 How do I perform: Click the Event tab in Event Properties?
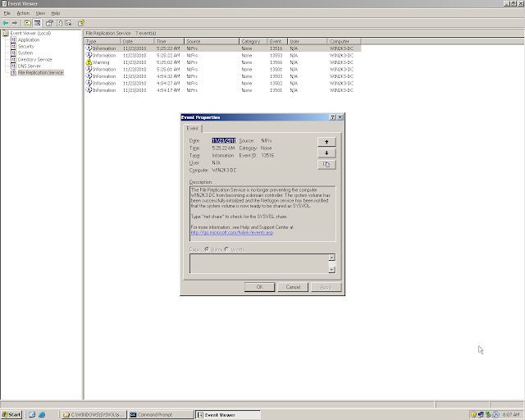(193, 128)
